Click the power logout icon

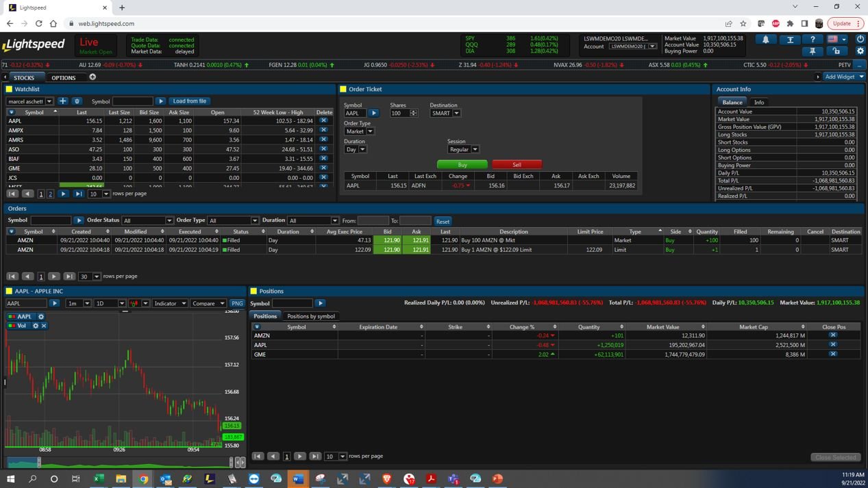pos(860,39)
